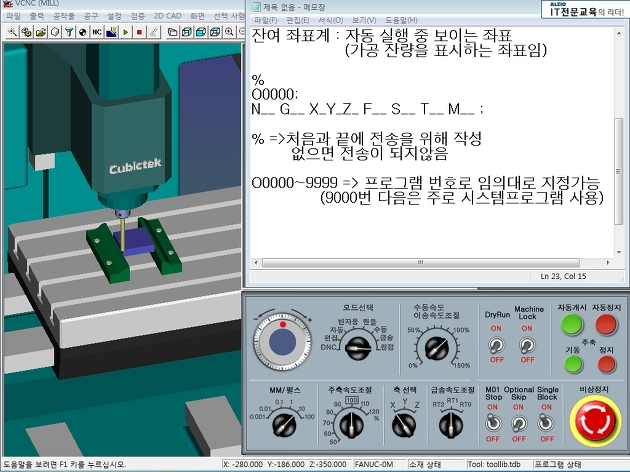Viewport: 630px width, 472px height.
Task: Click the black-white origin circle toolbar icon
Action: [x=83, y=32]
